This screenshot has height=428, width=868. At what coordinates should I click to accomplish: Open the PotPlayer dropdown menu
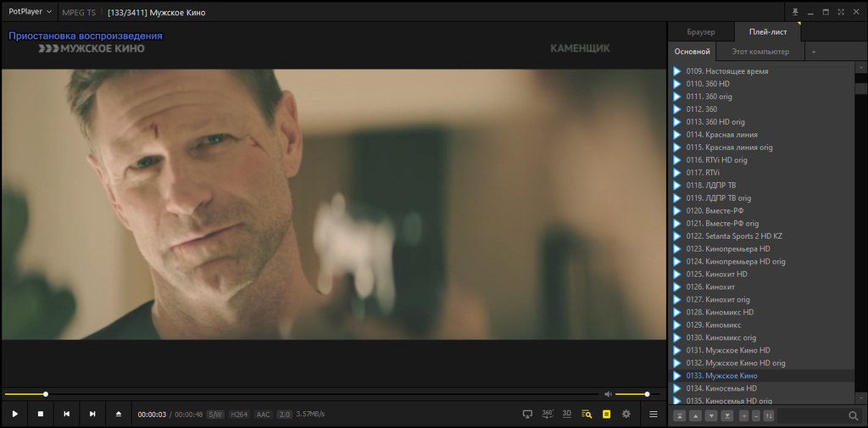coord(30,12)
